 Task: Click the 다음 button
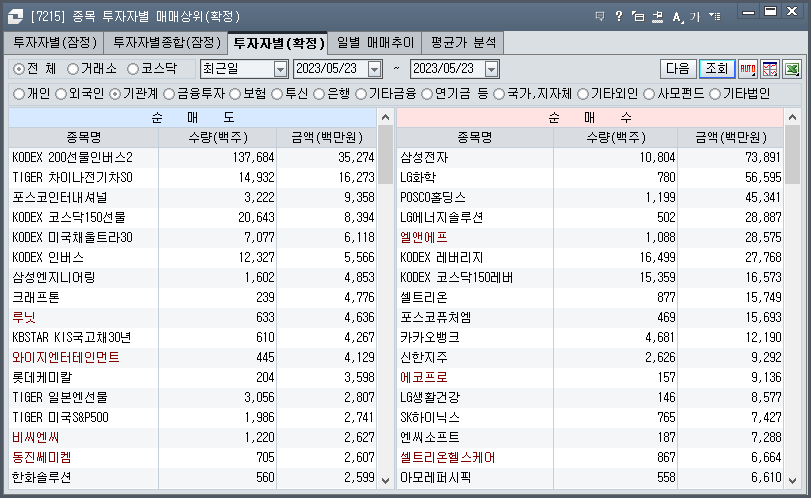(678, 69)
